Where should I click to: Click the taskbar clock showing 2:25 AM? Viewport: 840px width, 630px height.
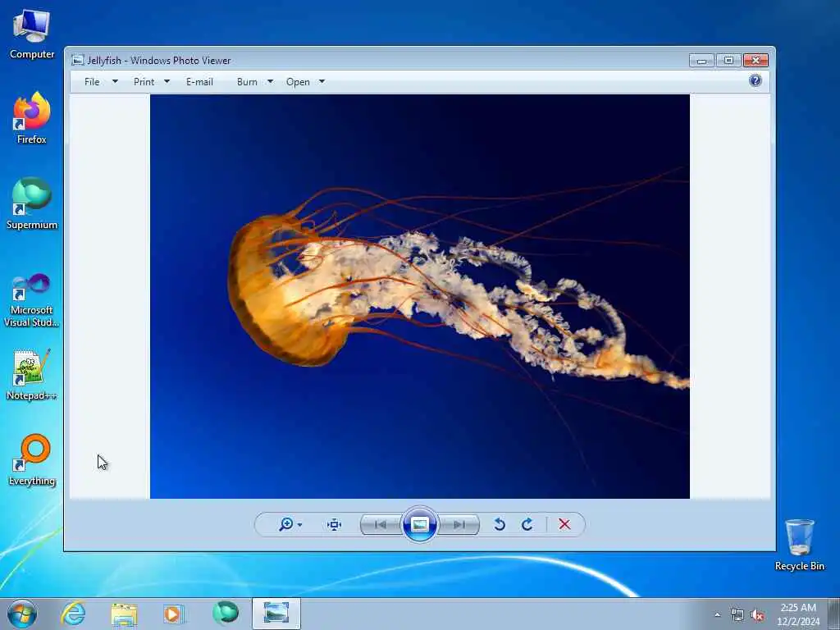pyautogui.click(x=798, y=614)
